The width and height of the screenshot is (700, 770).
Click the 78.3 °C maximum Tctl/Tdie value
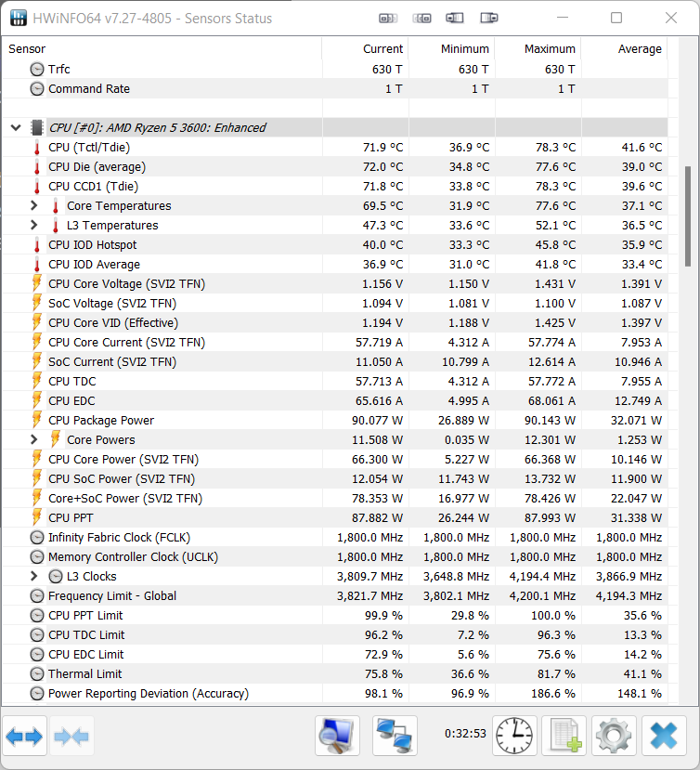coord(556,148)
